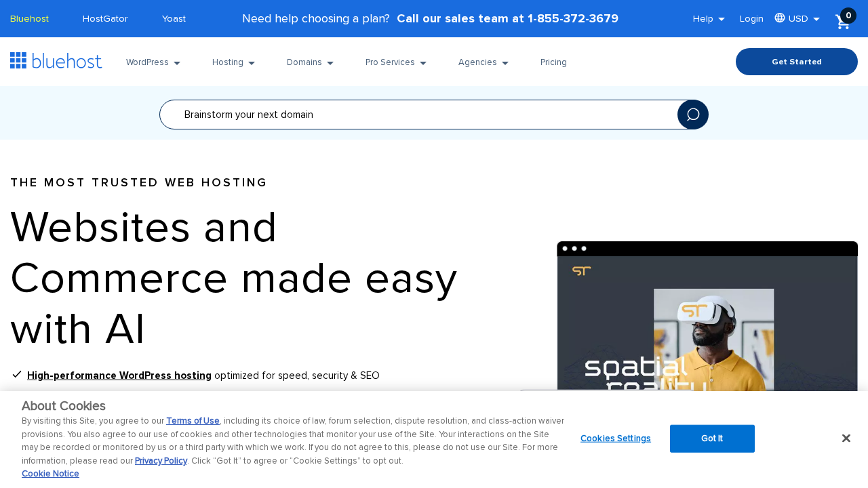Click the Got It cookie consent button
868x488 pixels.
[x=712, y=438]
